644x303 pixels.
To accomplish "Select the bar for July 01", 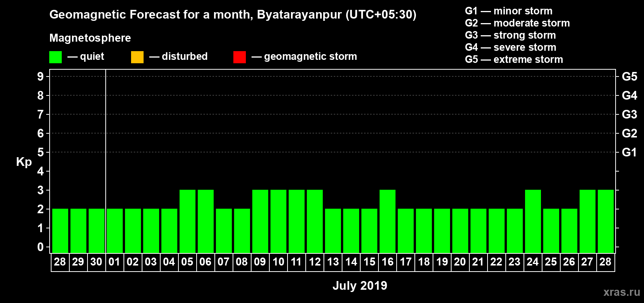I will [115, 231].
